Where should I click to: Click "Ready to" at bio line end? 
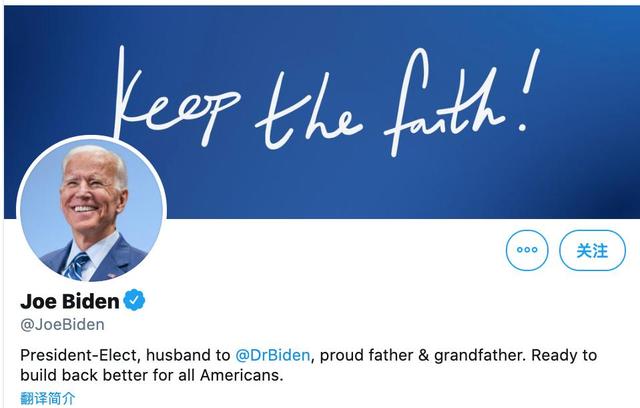(564, 355)
